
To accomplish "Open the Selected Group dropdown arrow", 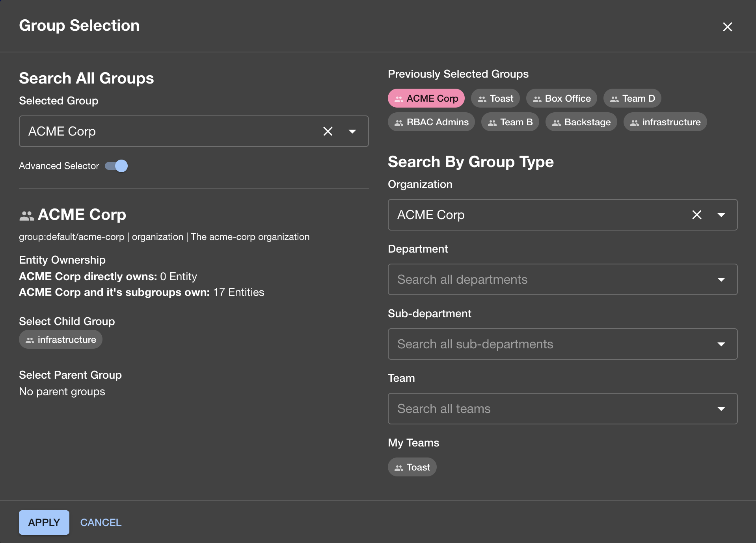I will (x=352, y=131).
